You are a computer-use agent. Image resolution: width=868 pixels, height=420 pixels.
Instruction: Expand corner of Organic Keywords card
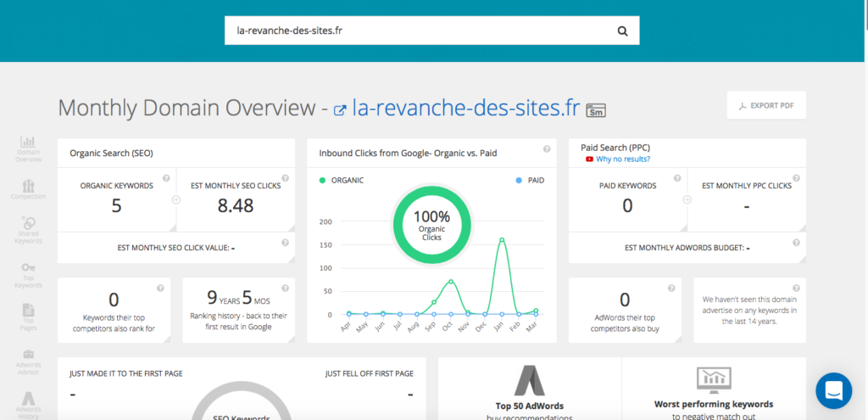(x=172, y=228)
